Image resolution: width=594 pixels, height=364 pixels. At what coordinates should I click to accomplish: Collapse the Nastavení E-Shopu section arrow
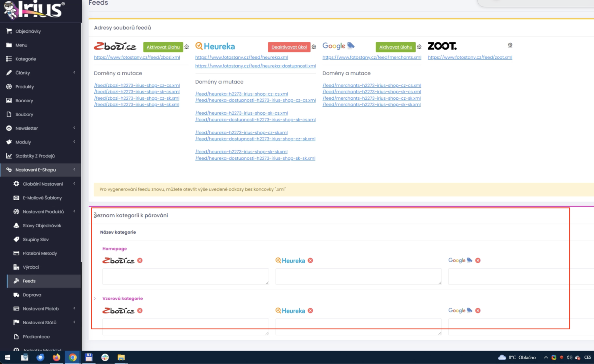74,170
